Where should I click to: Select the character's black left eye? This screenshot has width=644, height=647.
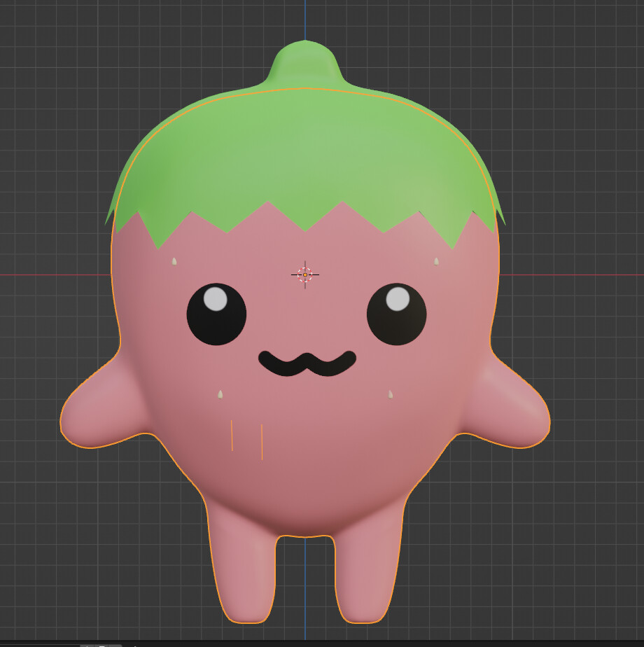216,314
